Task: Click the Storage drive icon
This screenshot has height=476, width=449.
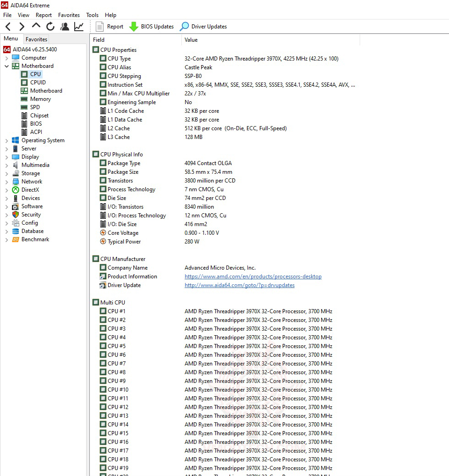Action: pos(16,173)
